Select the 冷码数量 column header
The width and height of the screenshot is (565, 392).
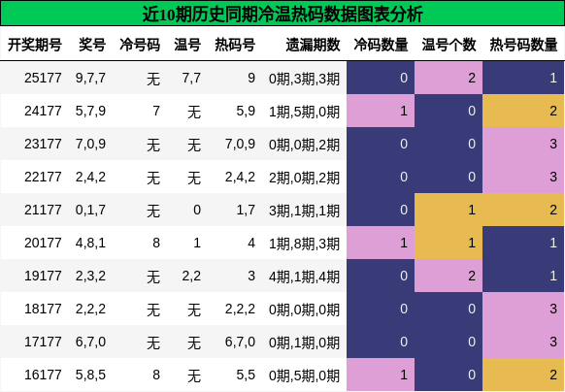[x=381, y=45]
